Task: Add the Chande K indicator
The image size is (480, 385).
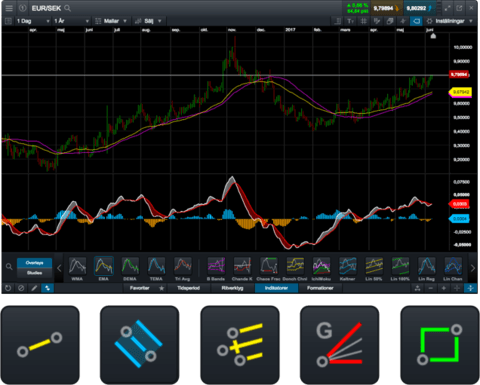Action: pos(242,269)
